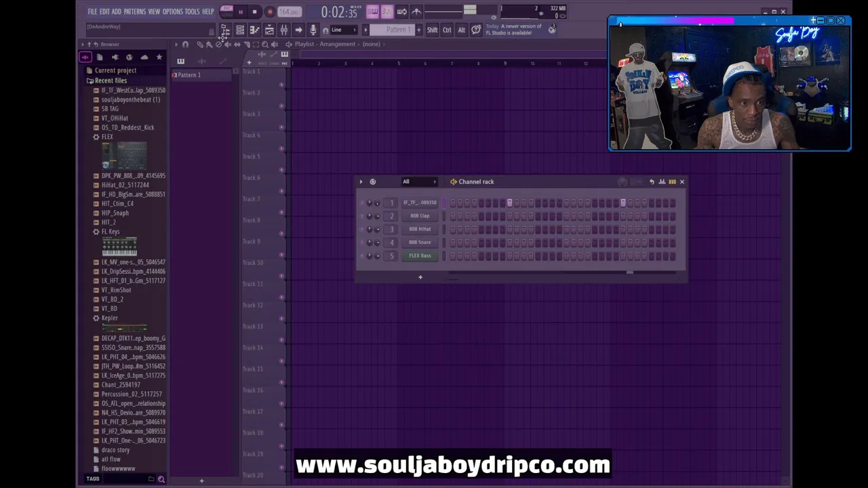This screenshot has width=868, height=488.
Task: Add a channel with plus button
Action: pos(420,277)
